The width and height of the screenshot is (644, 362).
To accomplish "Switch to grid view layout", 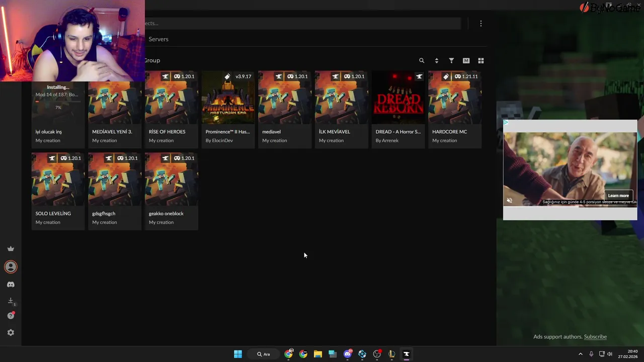I will [x=481, y=60].
